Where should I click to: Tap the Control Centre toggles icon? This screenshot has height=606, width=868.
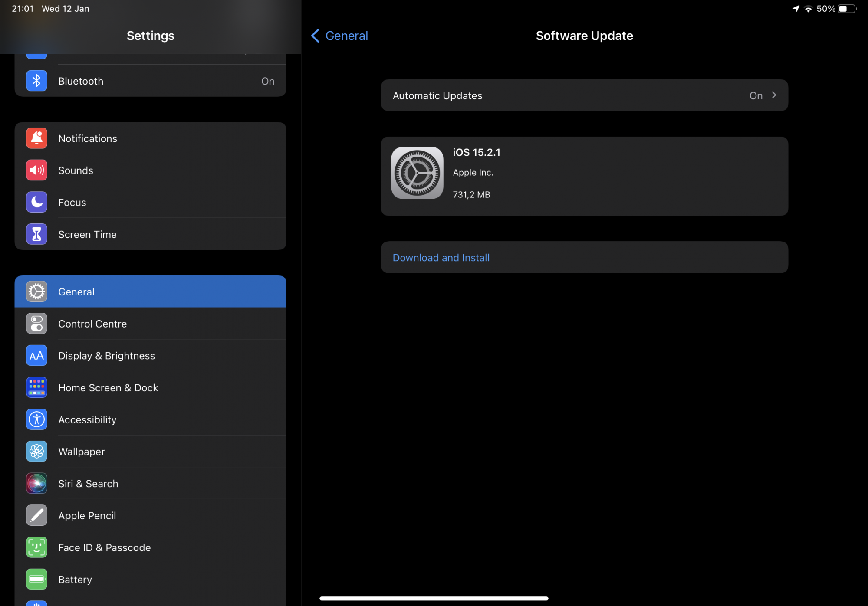[x=36, y=324]
